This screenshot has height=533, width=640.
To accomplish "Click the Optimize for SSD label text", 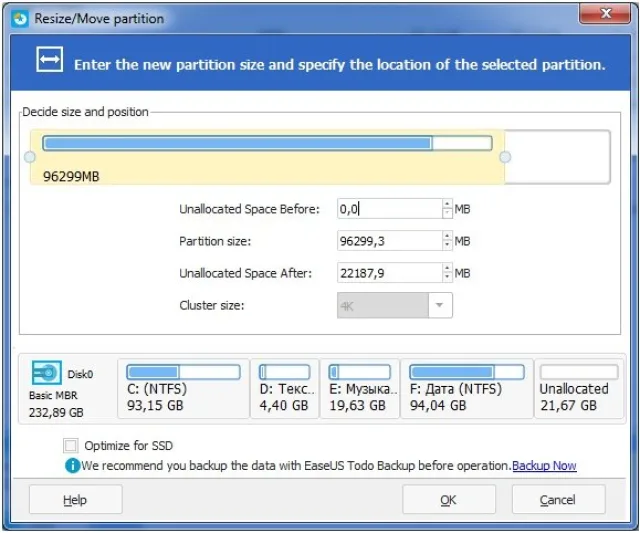I will coord(129,445).
